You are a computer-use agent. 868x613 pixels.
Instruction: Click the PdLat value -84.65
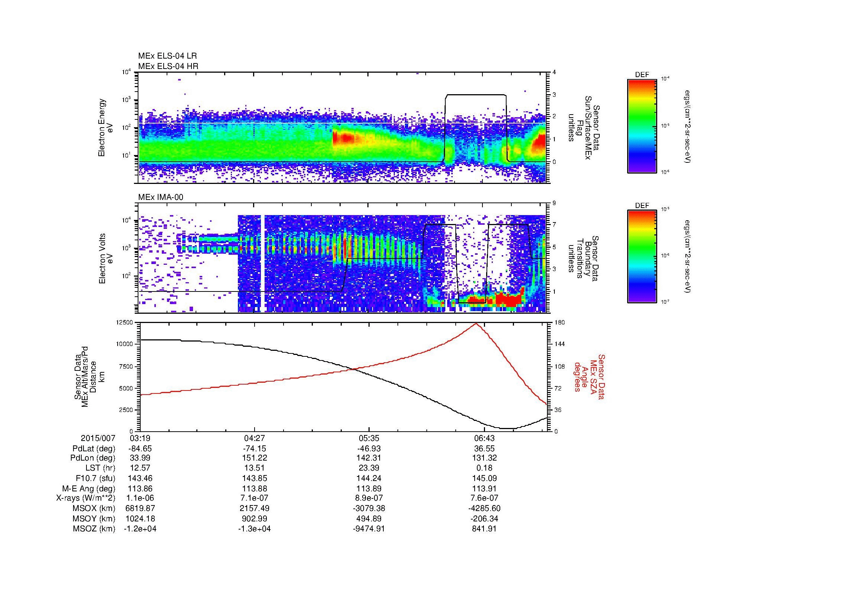click(140, 449)
